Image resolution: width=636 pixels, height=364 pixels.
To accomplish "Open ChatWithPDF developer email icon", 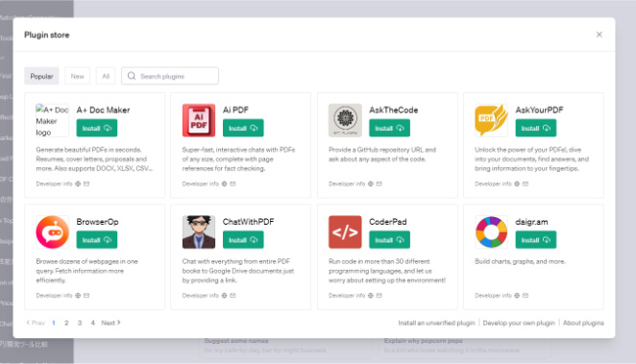I will click(232, 296).
